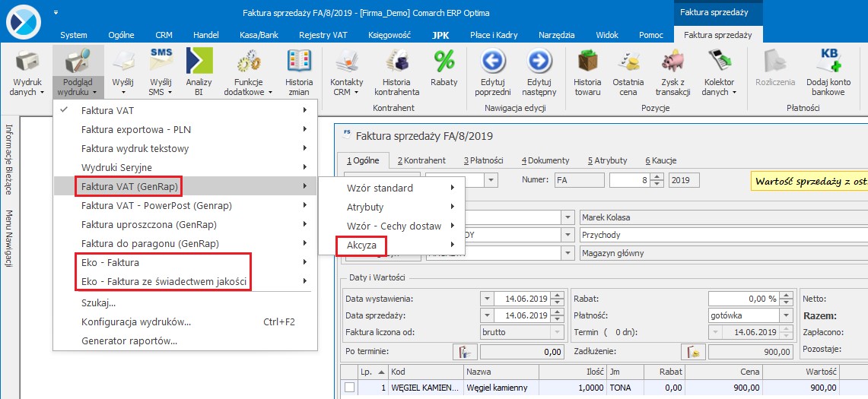The width and height of the screenshot is (868, 399).
Task: Click the Wydruk danych printer icon
Action: [x=26, y=62]
